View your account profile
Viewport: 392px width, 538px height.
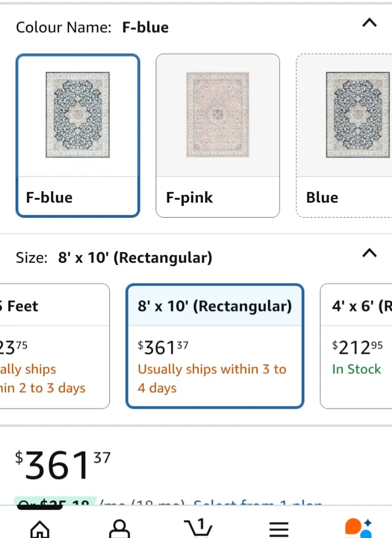(x=119, y=527)
